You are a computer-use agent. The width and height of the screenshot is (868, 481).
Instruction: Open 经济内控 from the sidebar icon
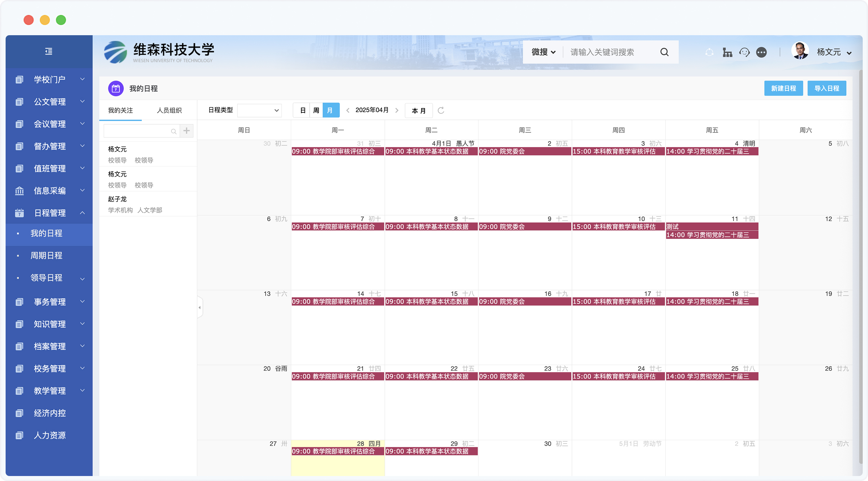pos(19,413)
